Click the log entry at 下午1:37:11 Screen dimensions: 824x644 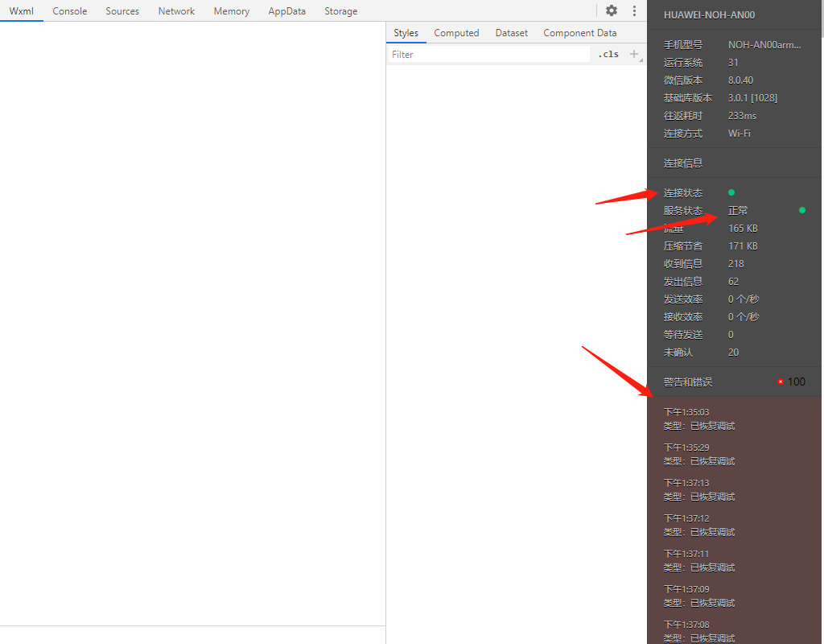click(x=699, y=561)
